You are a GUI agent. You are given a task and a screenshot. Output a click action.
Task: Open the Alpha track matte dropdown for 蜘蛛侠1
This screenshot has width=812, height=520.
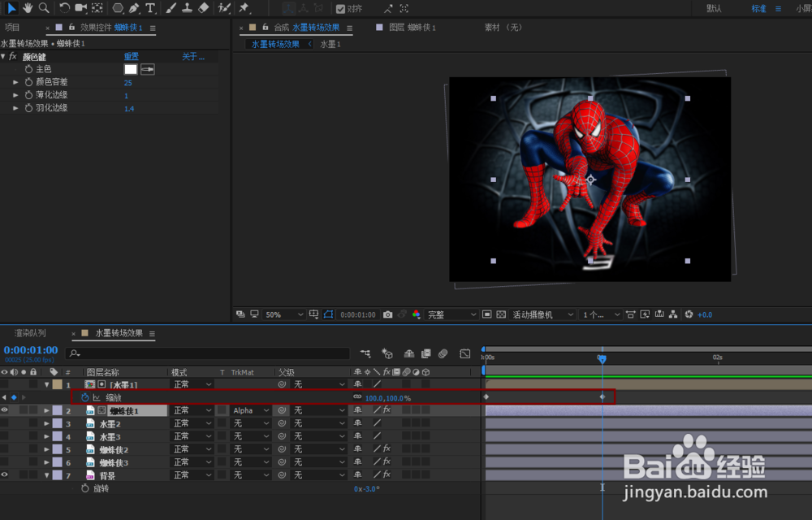tap(250, 410)
